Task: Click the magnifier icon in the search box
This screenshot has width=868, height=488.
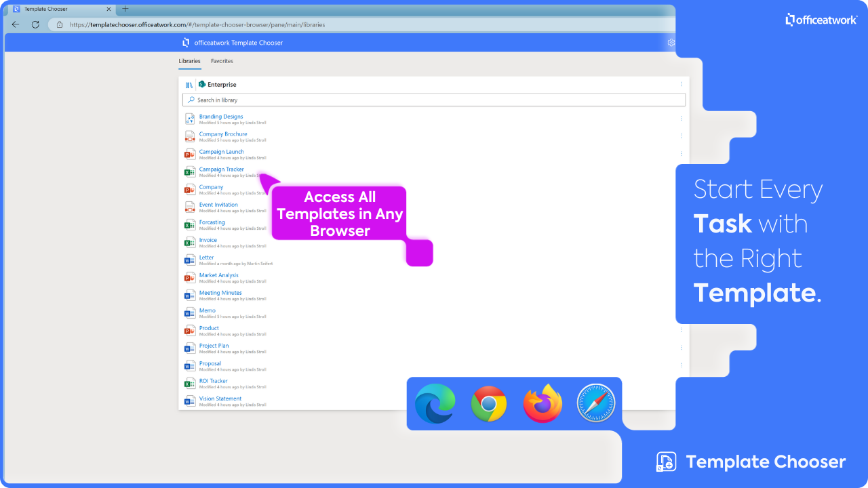Action: pos(191,100)
